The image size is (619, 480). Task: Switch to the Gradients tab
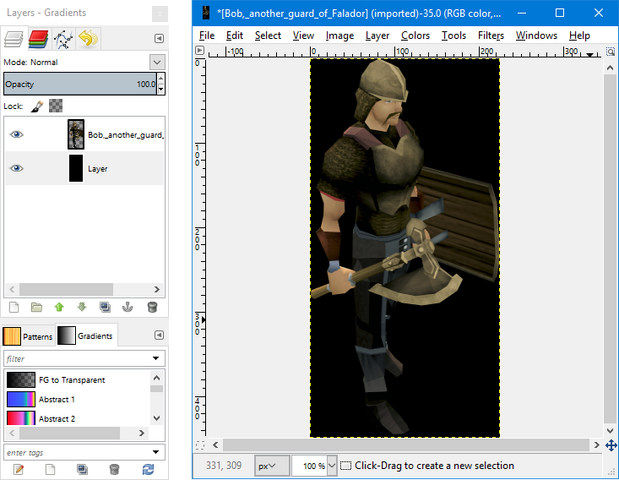86,336
